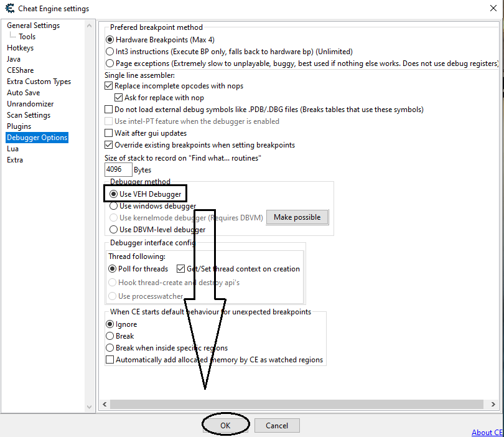This screenshot has height=437, width=504.
Task: Select Use VEH Debugger option
Action: [145, 194]
